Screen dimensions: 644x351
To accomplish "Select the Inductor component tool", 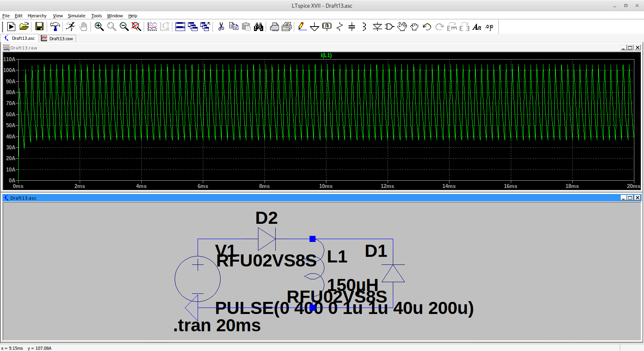I will pyautogui.click(x=364, y=27).
